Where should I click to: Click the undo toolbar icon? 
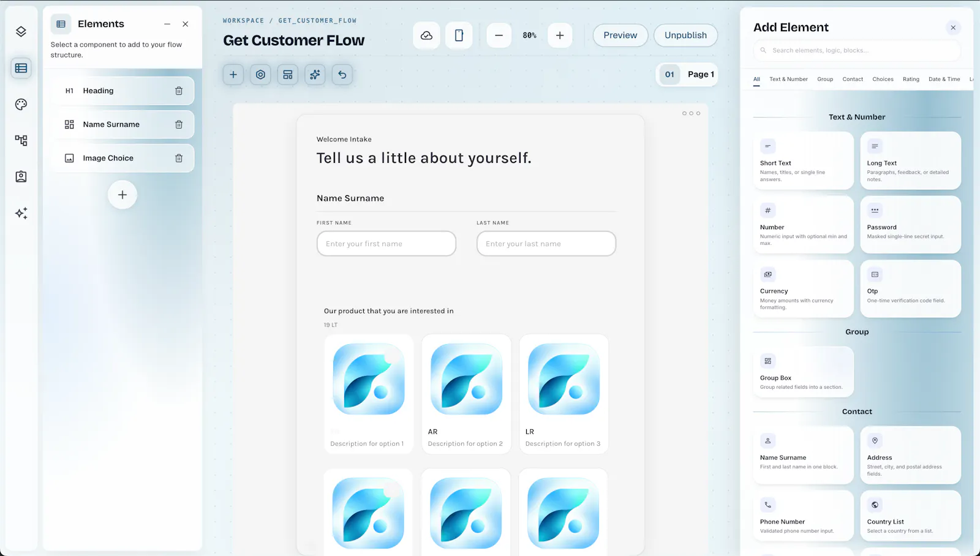click(342, 75)
